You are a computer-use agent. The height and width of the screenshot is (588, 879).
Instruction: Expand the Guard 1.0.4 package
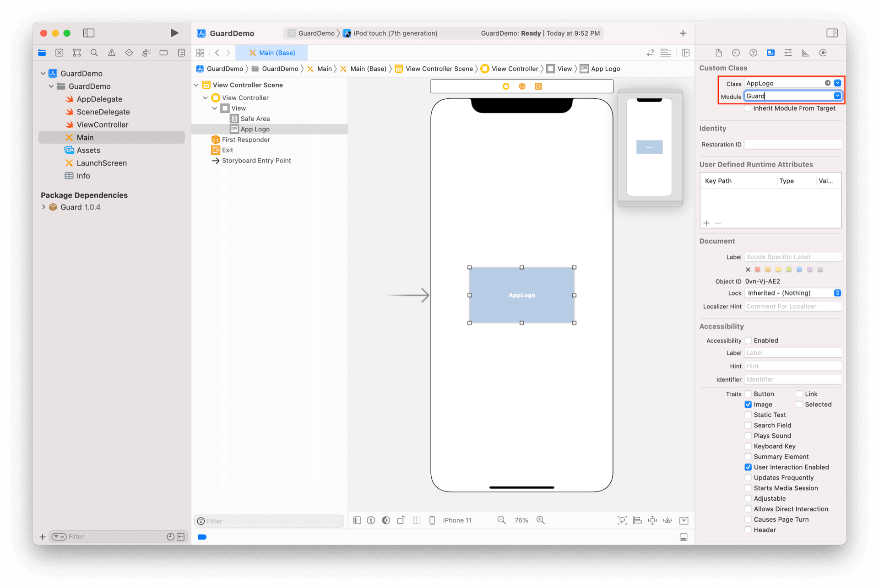[43, 207]
